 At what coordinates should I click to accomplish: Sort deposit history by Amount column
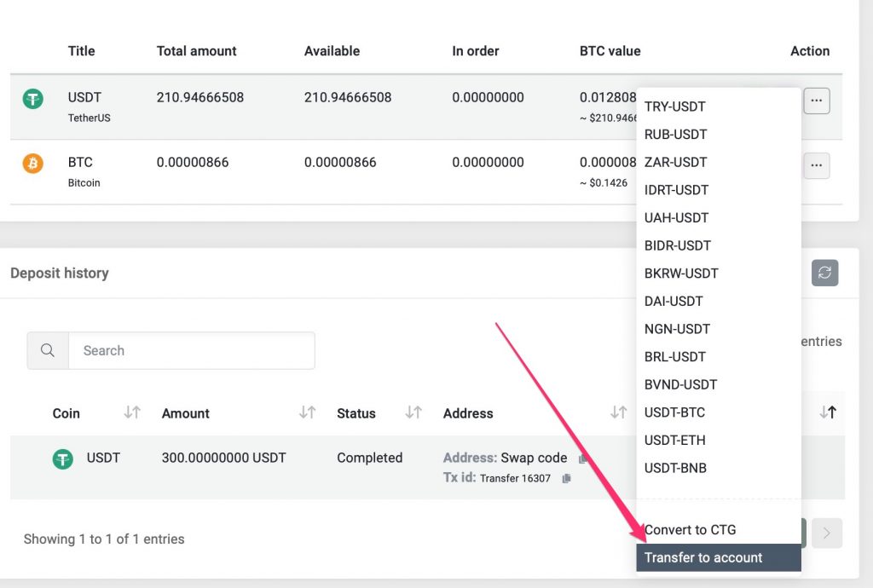(x=307, y=412)
